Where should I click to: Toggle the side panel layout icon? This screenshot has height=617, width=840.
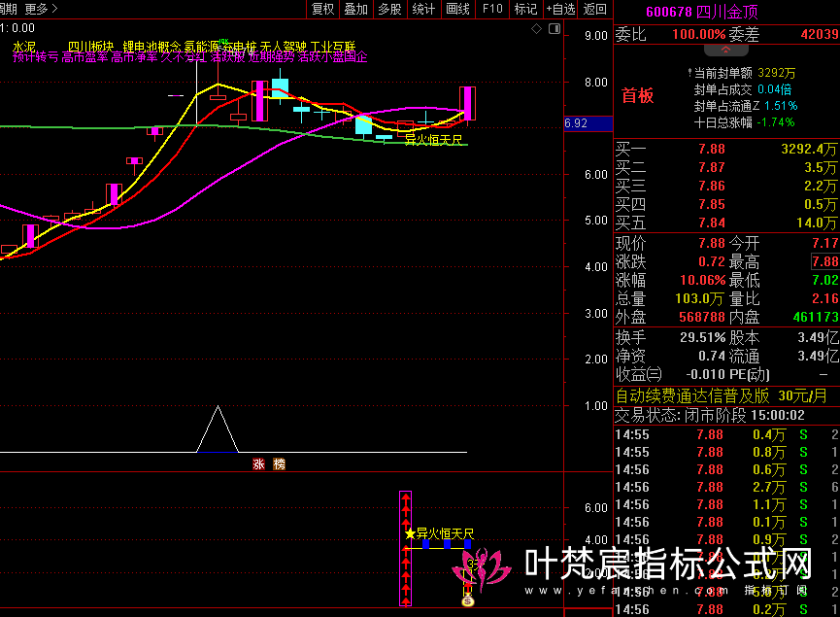coord(554,29)
